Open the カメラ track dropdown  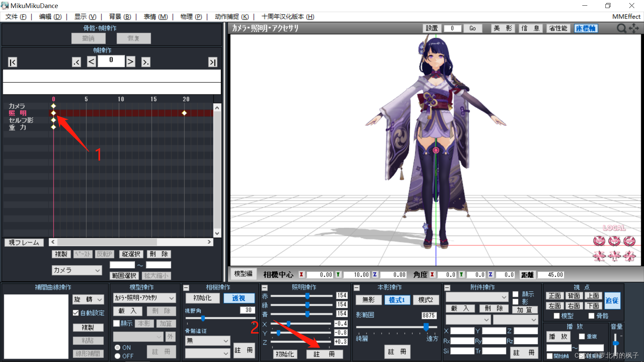click(77, 270)
